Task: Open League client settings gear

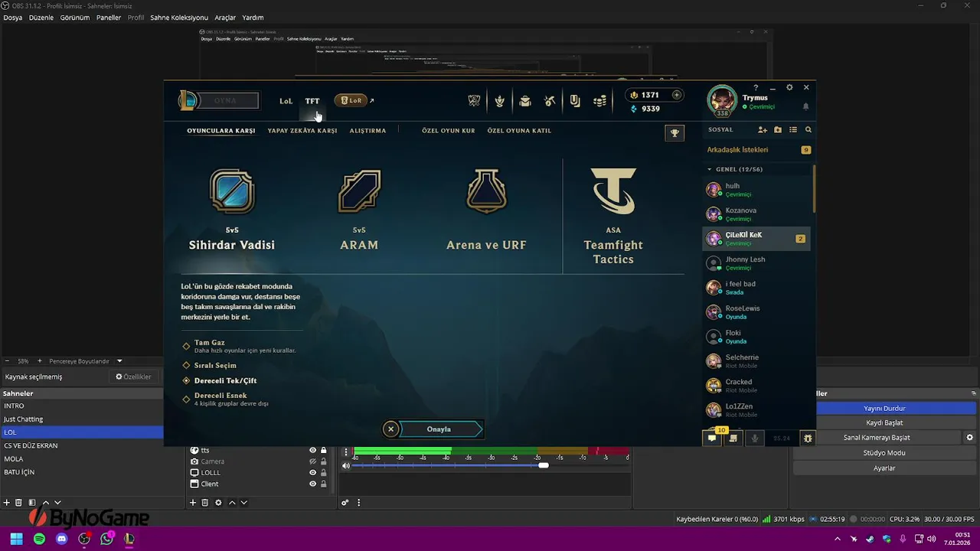Action: 789,87
